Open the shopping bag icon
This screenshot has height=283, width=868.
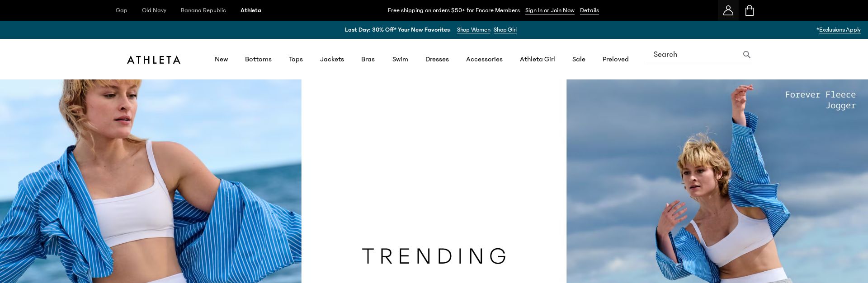(749, 10)
